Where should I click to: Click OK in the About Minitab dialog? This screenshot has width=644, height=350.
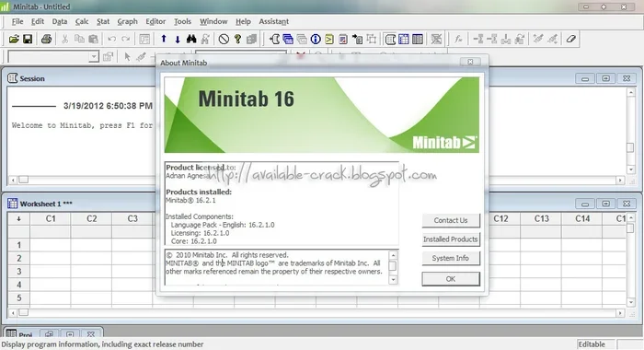[x=451, y=279]
